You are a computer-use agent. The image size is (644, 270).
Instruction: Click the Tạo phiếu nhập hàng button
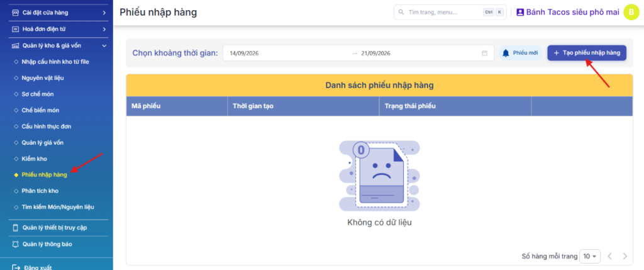pyautogui.click(x=587, y=53)
